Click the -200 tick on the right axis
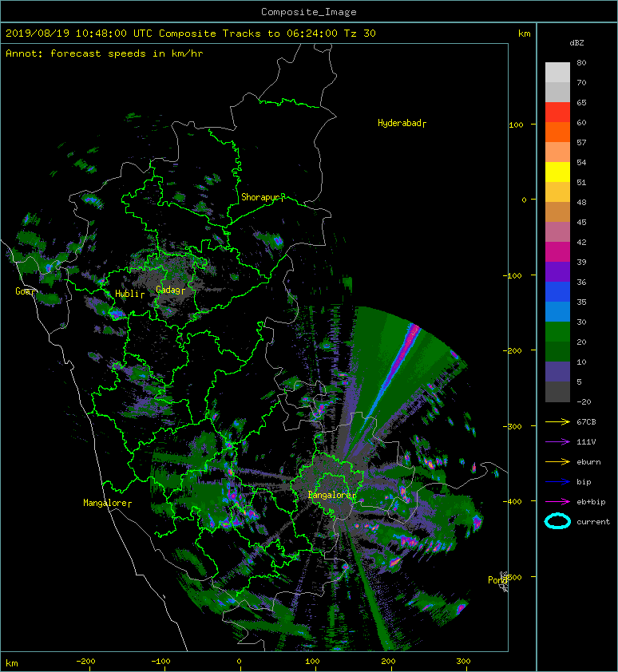 513,351
